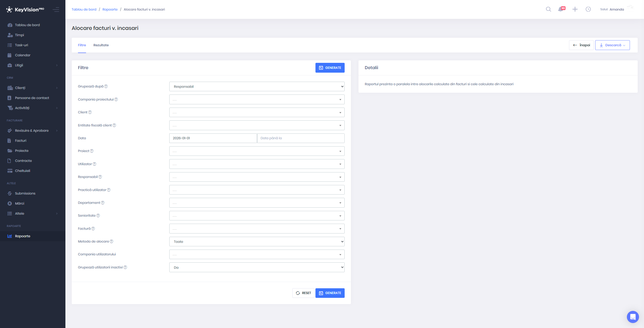Click help icon next to Departament
644x328 pixels.
(x=103, y=203)
